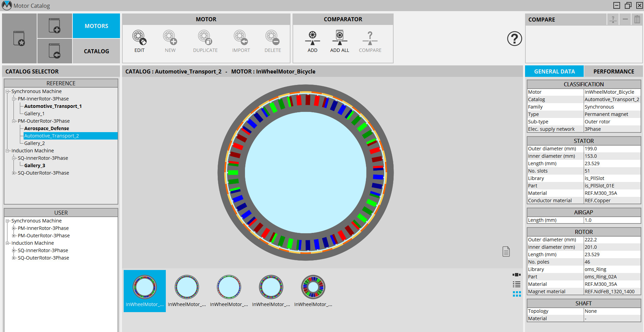Expand SQ-OuterRotor-3Phase in Reference tree
644x332 pixels.
(x=14, y=173)
